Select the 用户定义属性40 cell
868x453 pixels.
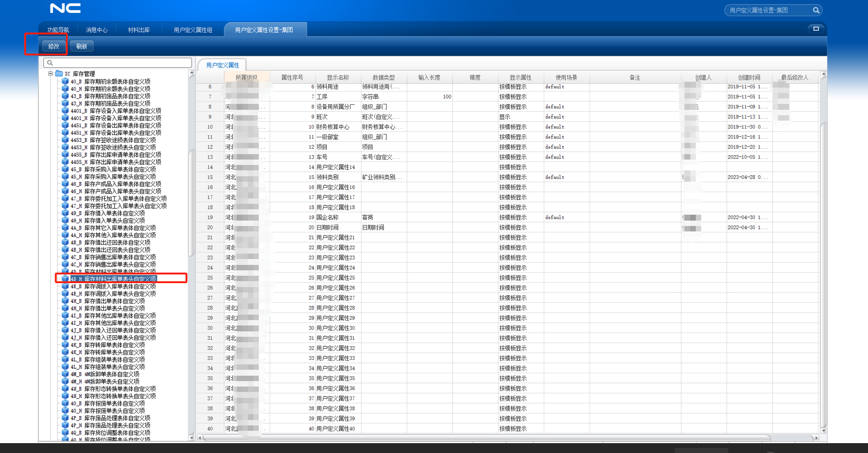click(338, 428)
